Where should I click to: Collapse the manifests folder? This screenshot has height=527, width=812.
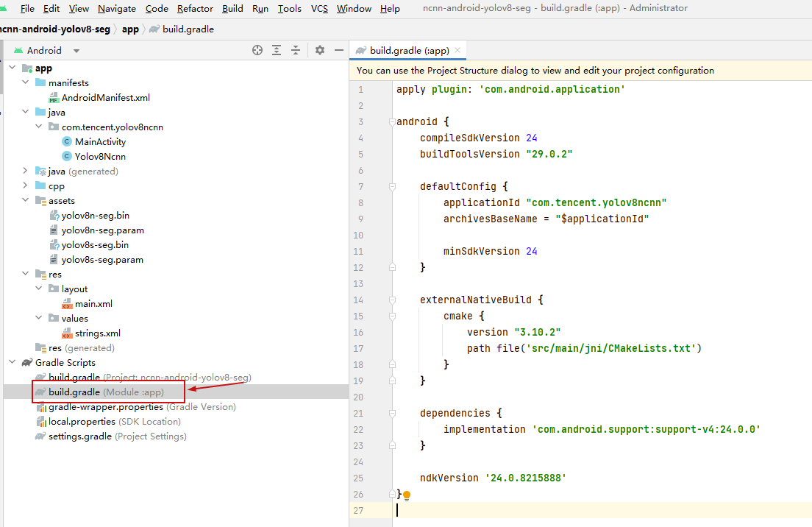[25, 82]
